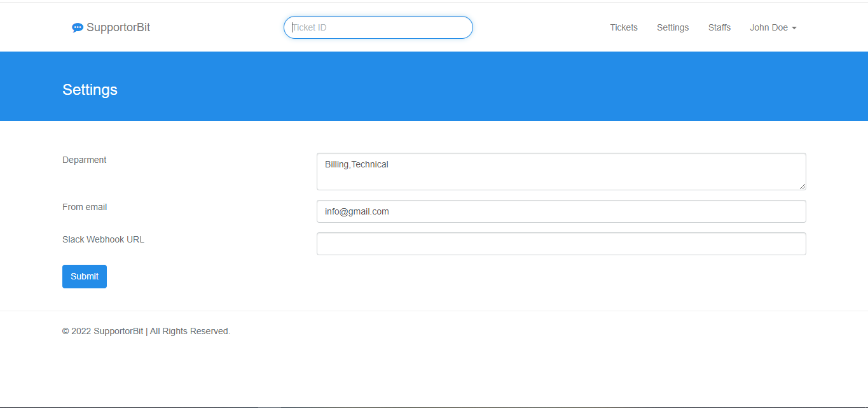This screenshot has width=868, height=408.
Task: Open the Staffs page from navbar
Action: click(719, 27)
